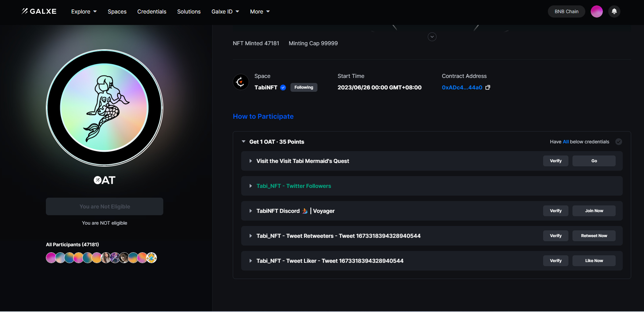The height and width of the screenshot is (312, 644).
Task: Open the Credentials page
Action: coord(152,11)
